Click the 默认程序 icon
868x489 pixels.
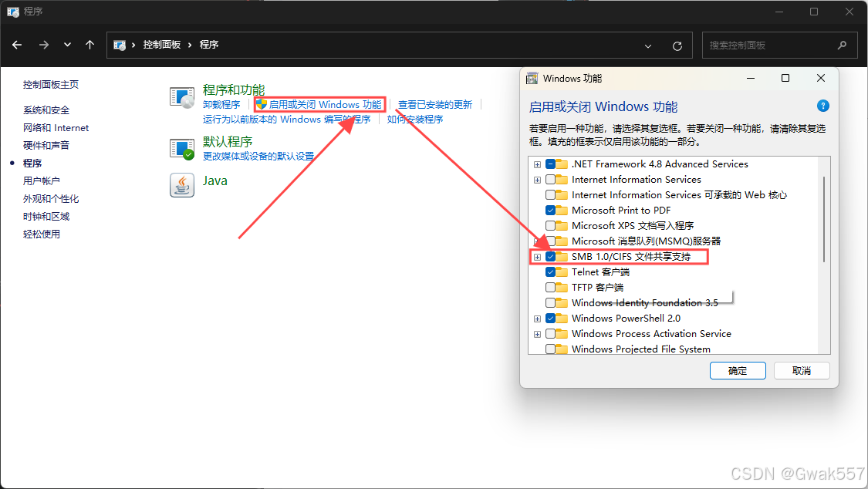click(x=182, y=150)
